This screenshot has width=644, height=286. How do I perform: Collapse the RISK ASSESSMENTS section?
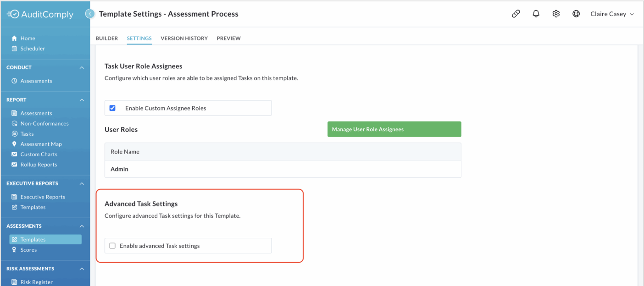point(82,269)
